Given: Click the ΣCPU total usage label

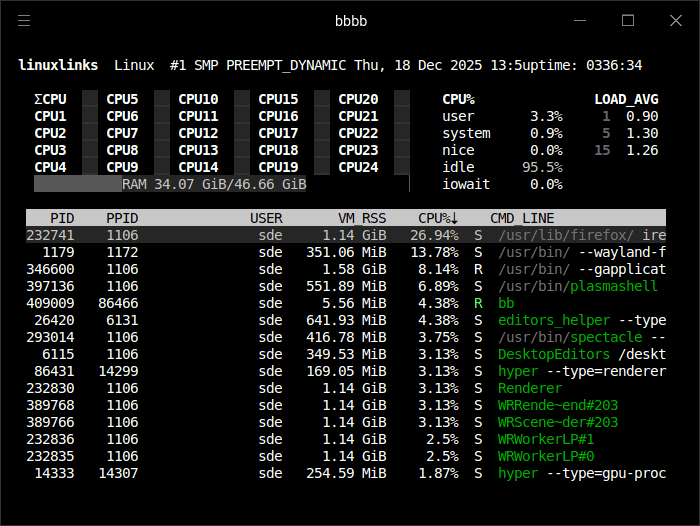Looking at the screenshot, I should pyautogui.click(x=50, y=99).
